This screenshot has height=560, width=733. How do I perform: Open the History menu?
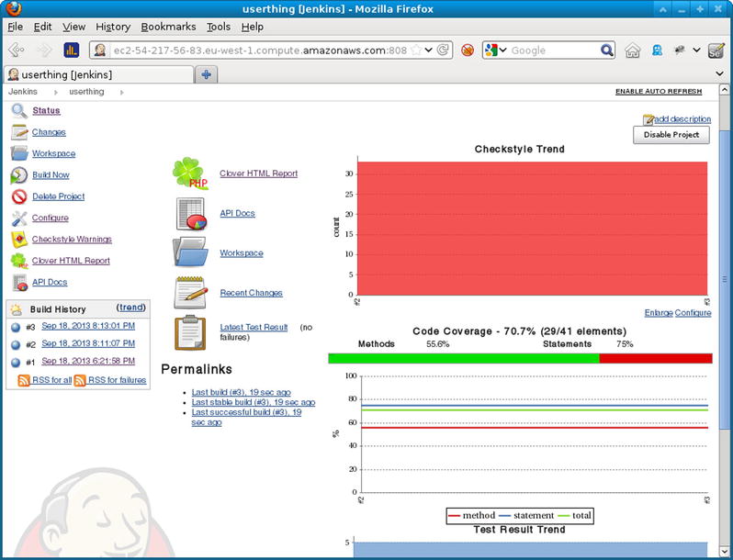pos(113,27)
